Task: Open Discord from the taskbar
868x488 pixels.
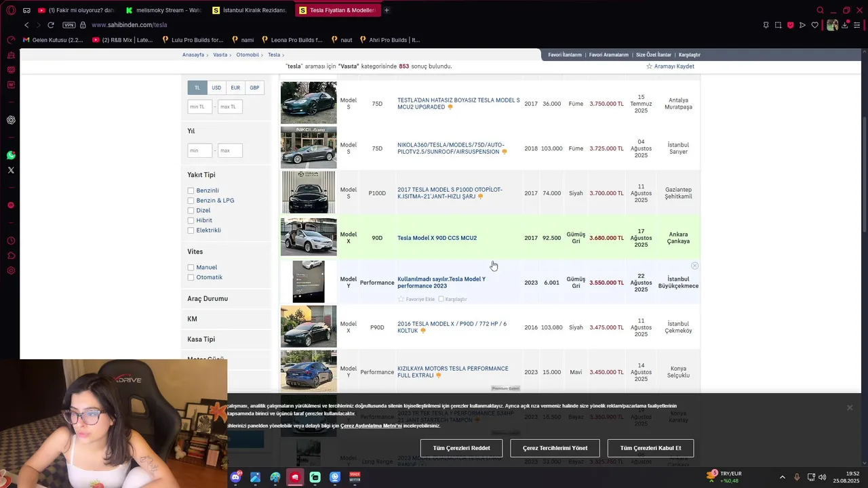Action: pos(235,477)
